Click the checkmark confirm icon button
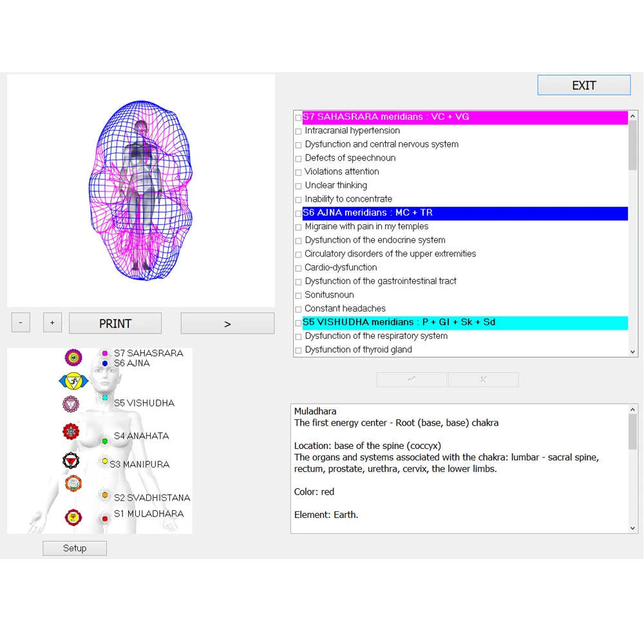644x644 pixels. tap(411, 379)
